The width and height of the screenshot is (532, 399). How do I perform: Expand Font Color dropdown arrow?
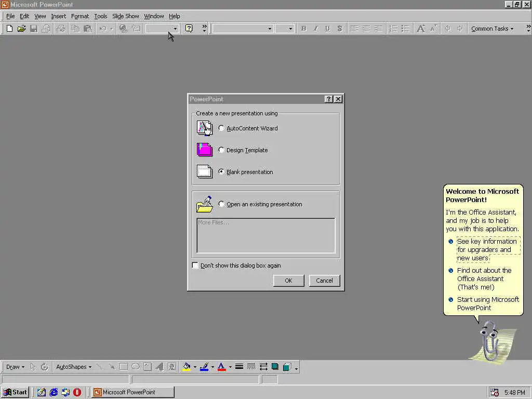[x=230, y=367]
